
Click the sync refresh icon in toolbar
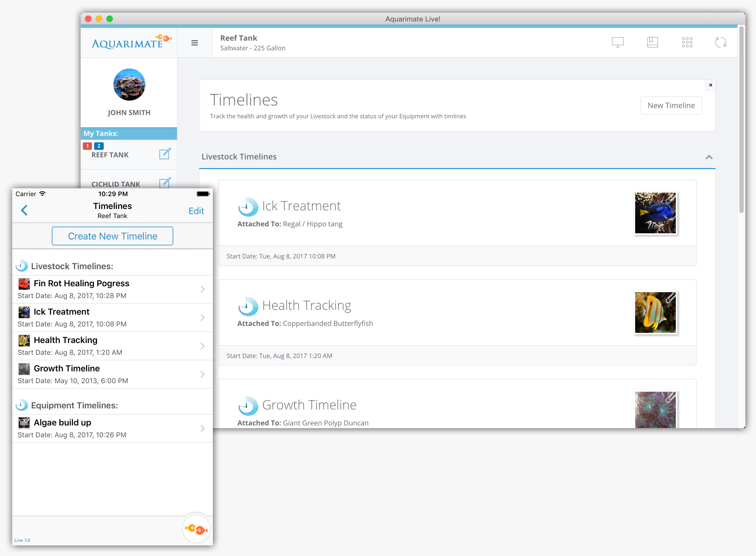[x=720, y=42]
